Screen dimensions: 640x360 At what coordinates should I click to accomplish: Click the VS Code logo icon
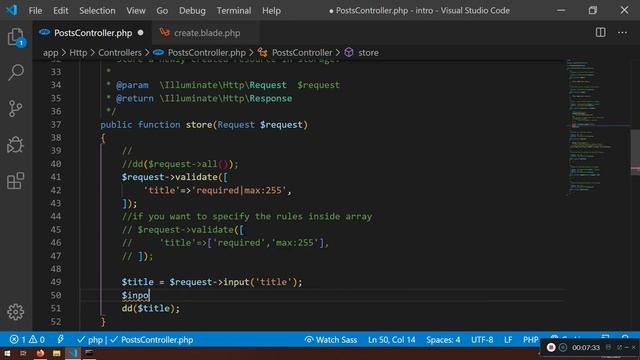click(x=11, y=10)
